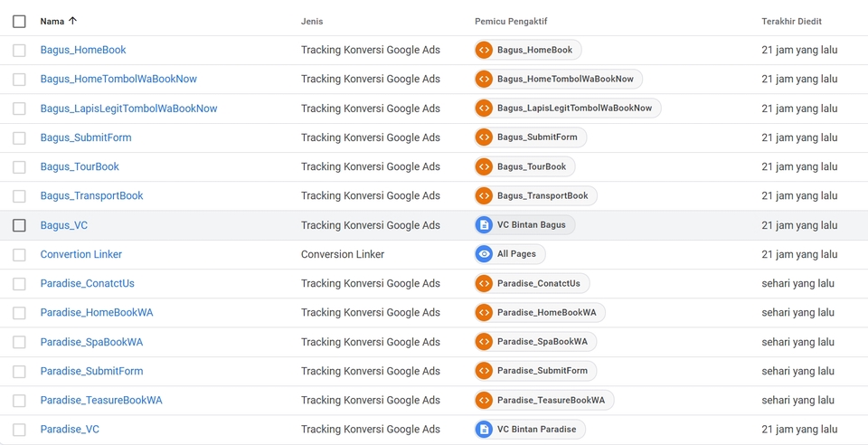Click the Pemicu Pengaktif column header
The image size is (868, 445).
click(x=511, y=22)
